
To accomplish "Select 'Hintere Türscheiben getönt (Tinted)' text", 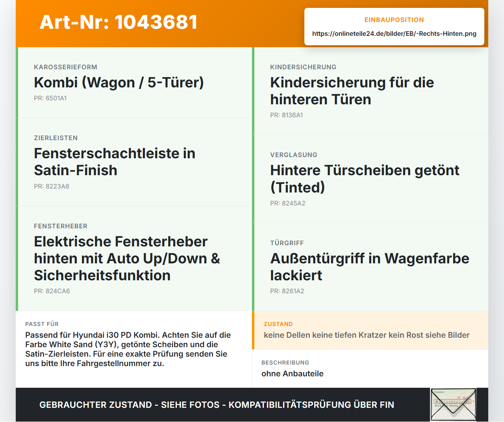I will (365, 179).
